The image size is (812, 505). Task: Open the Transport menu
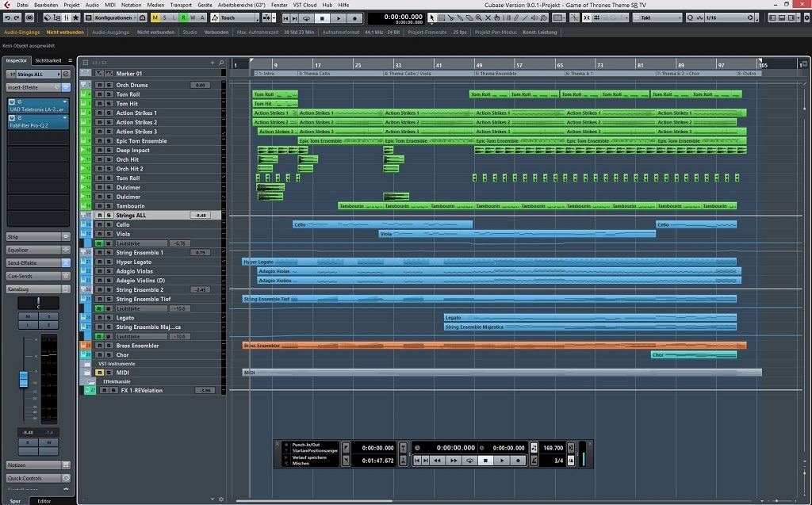click(181, 5)
